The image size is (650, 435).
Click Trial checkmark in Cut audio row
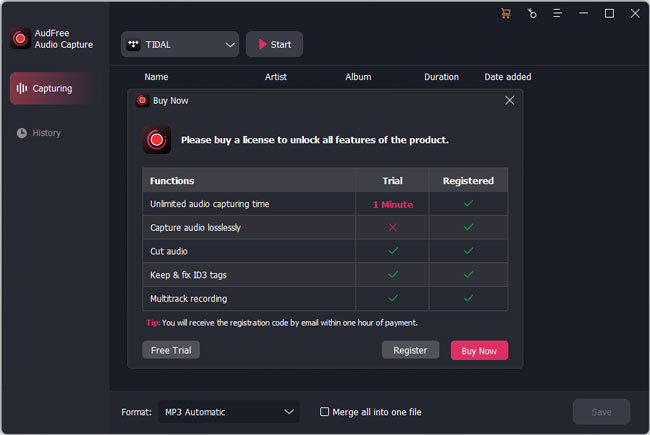[x=393, y=250]
